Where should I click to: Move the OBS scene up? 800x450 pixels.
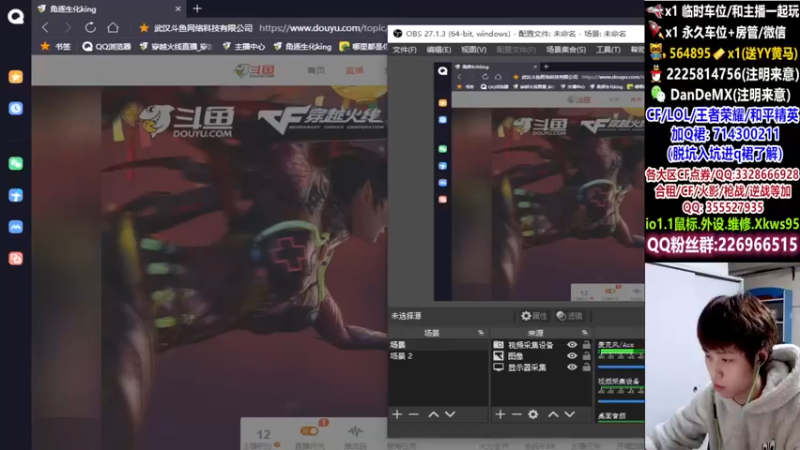[x=434, y=414]
